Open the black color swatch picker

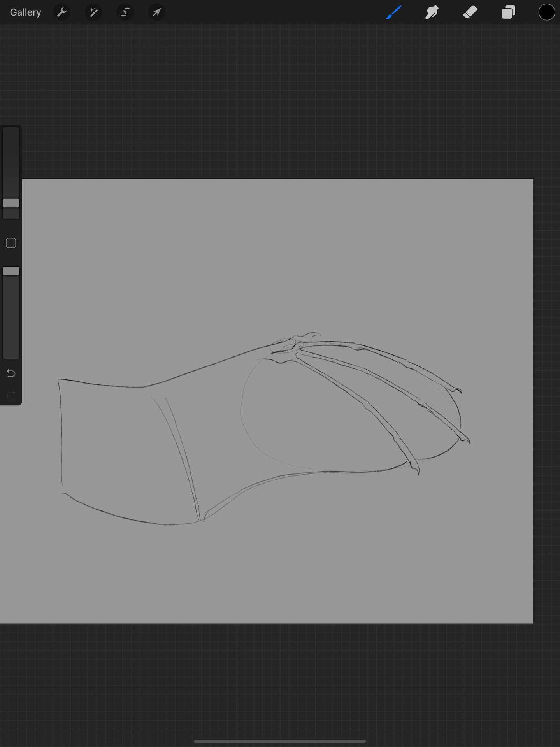546,12
